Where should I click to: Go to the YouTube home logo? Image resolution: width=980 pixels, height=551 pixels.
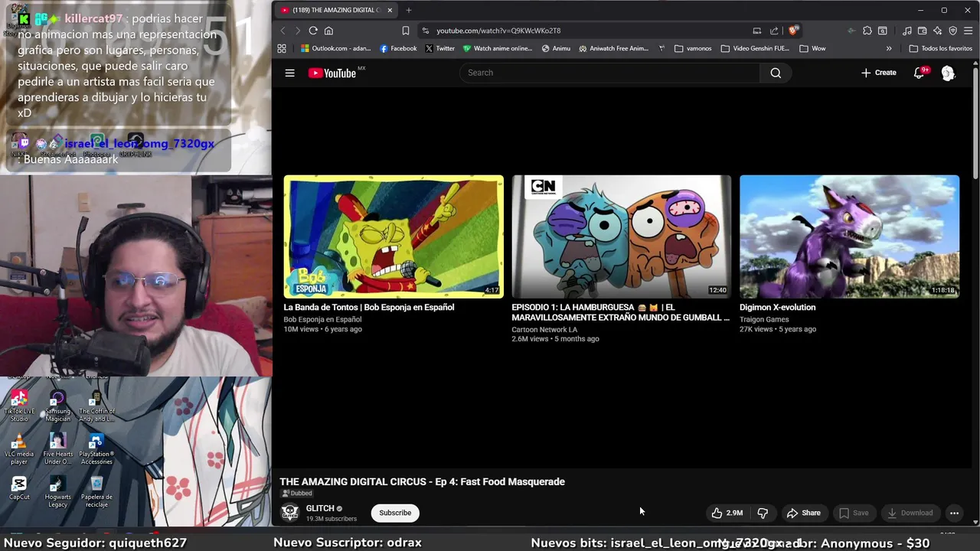tap(332, 73)
